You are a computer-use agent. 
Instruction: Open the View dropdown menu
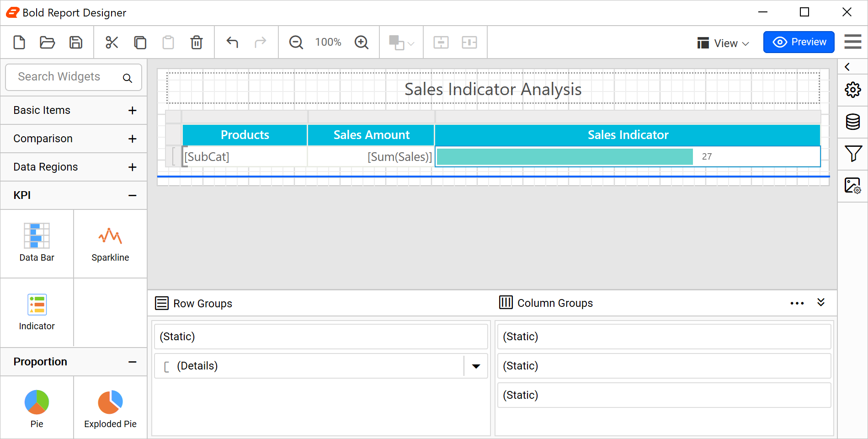point(723,43)
